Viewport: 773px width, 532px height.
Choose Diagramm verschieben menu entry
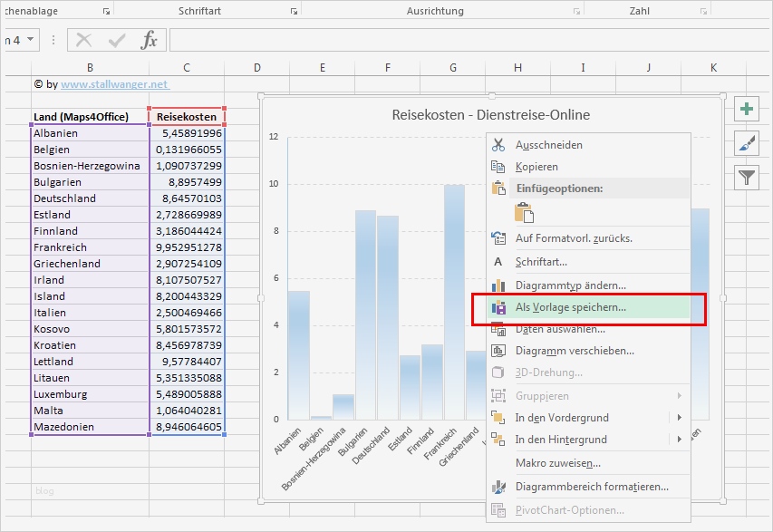pyautogui.click(x=575, y=351)
